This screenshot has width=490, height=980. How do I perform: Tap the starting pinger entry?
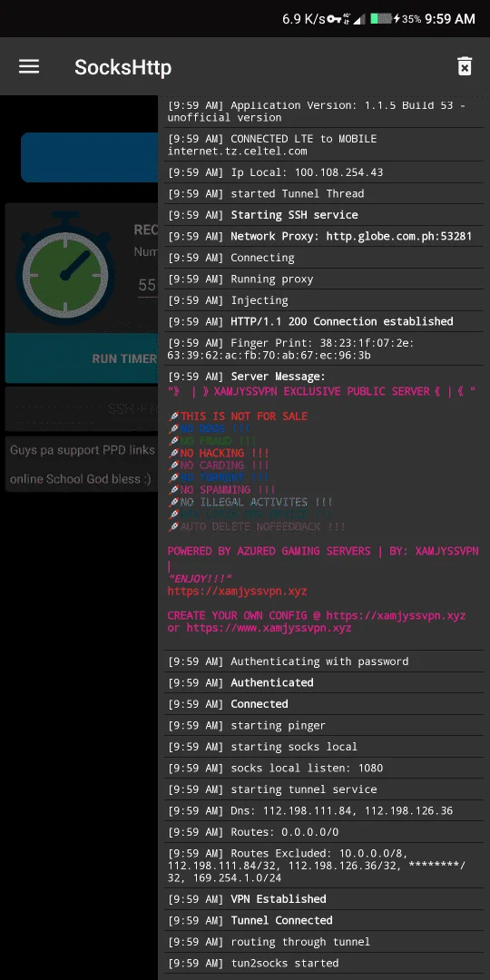point(324,726)
